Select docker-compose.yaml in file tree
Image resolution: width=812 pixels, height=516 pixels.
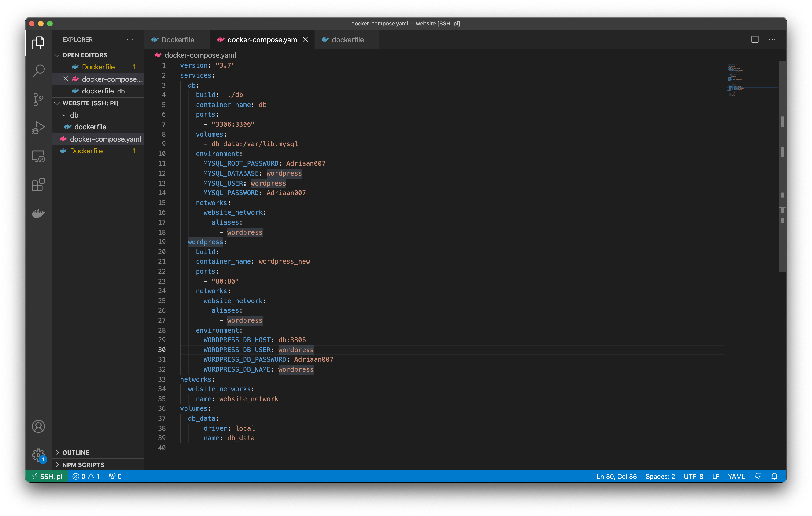[98, 139]
